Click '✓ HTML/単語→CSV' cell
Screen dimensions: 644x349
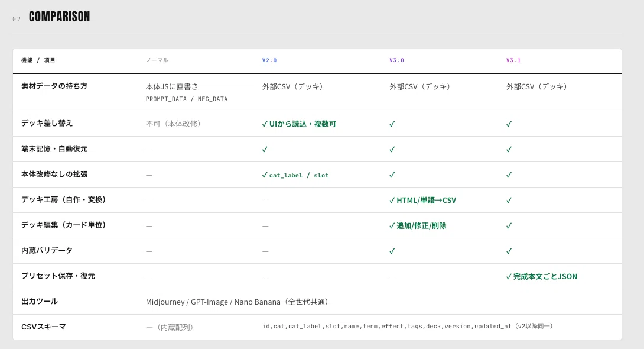click(422, 200)
